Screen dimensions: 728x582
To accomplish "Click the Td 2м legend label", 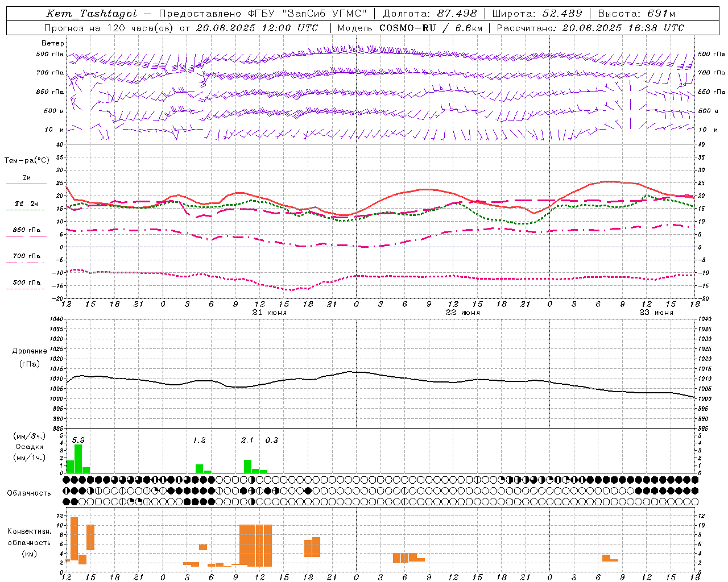I will coord(27,203).
